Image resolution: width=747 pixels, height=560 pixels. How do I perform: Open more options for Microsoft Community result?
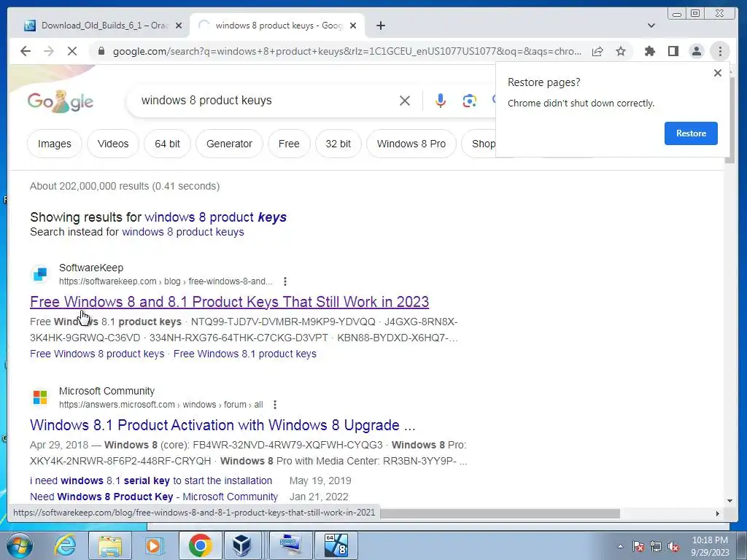[275, 405]
